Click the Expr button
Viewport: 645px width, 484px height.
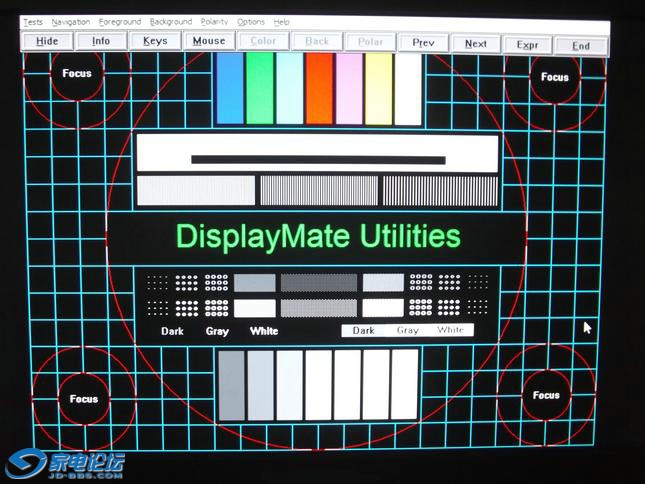528,45
